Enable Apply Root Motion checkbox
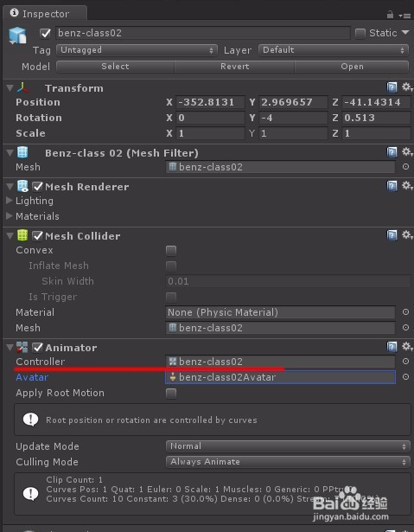The height and width of the screenshot is (532, 414). click(171, 394)
